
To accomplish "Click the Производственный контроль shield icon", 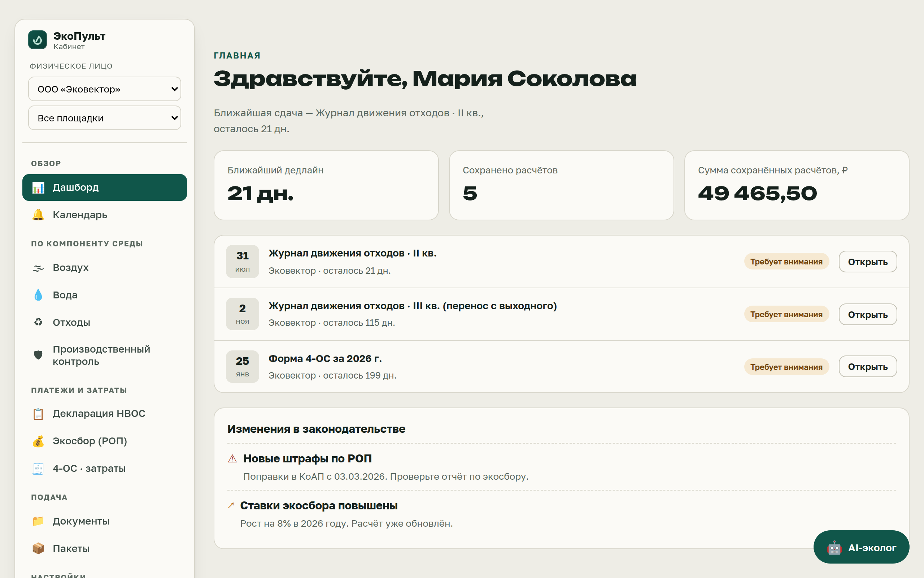I will click(x=38, y=355).
